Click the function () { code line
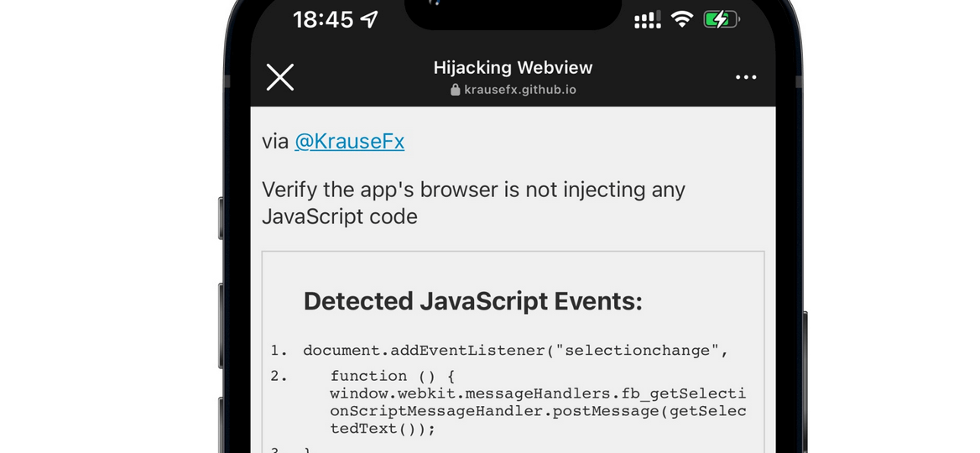 pos(393,376)
